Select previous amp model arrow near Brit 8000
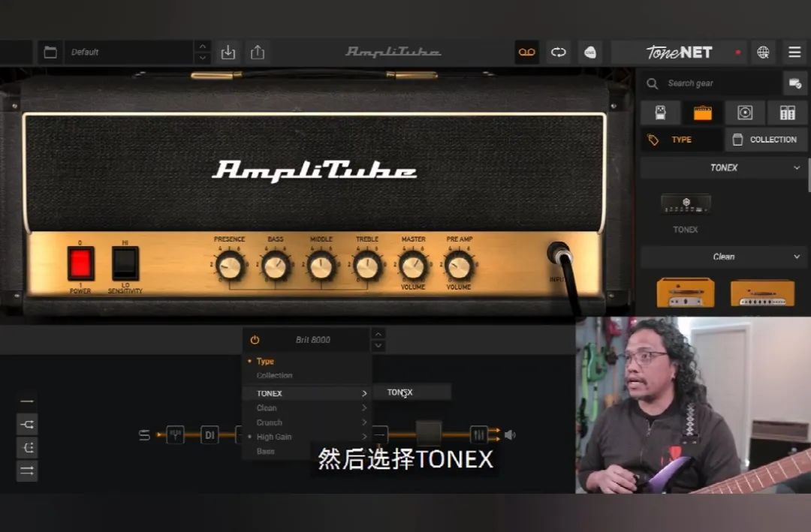This screenshot has height=532, width=811. 378,334
